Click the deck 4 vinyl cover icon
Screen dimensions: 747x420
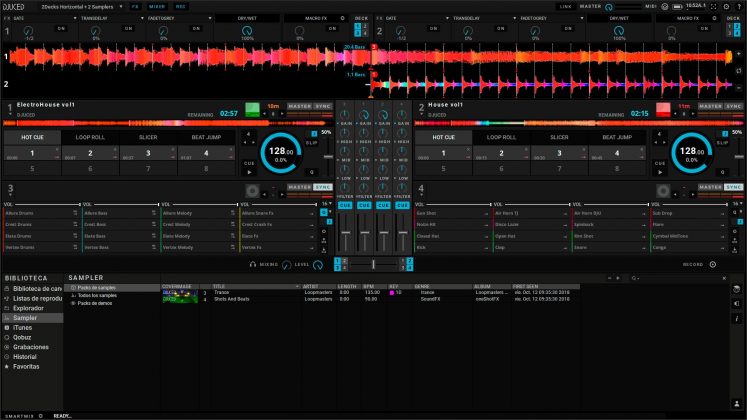(663, 191)
